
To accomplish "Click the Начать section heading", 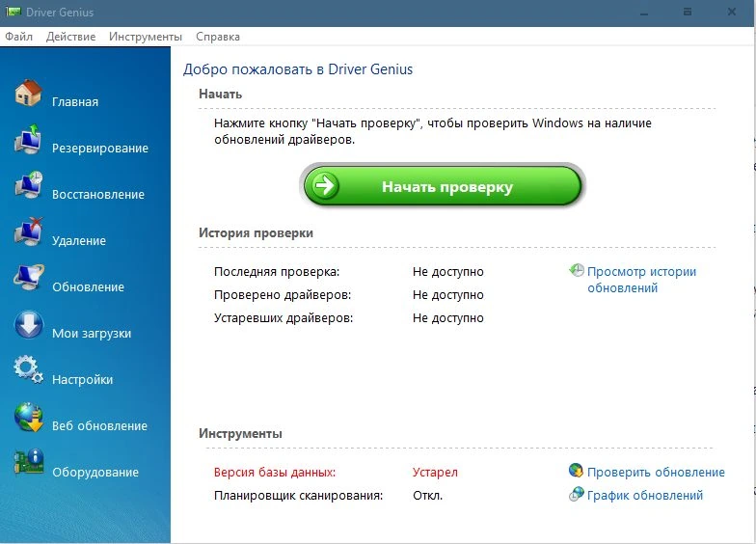I will pos(220,95).
